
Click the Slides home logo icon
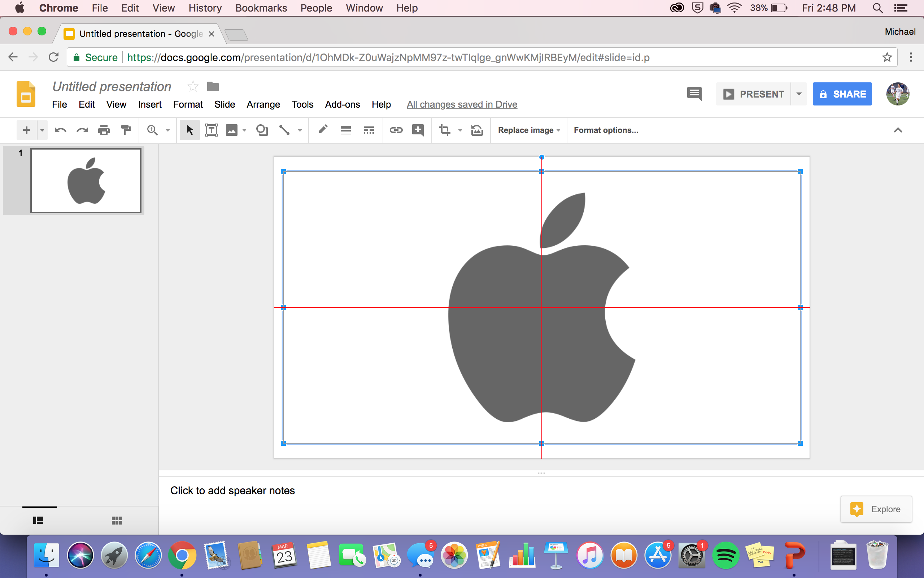pyautogui.click(x=26, y=94)
